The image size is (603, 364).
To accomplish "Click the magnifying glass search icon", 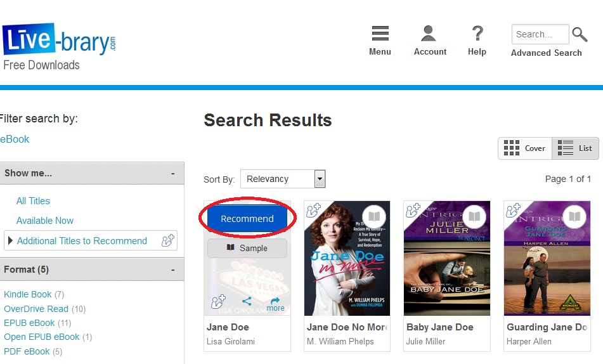I will (580, 34).
